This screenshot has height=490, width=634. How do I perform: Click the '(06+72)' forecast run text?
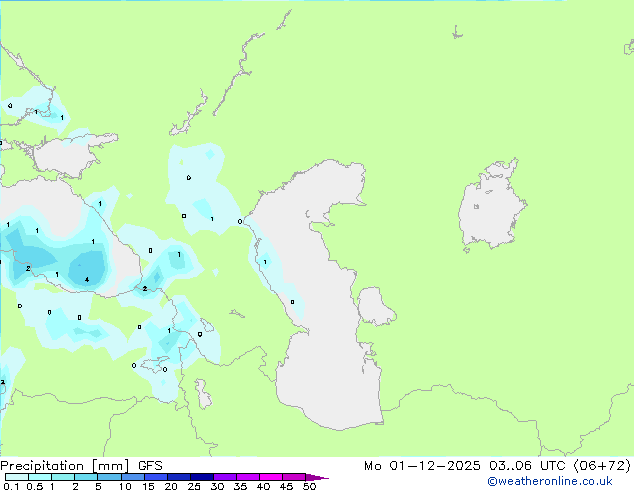(602, 466)
